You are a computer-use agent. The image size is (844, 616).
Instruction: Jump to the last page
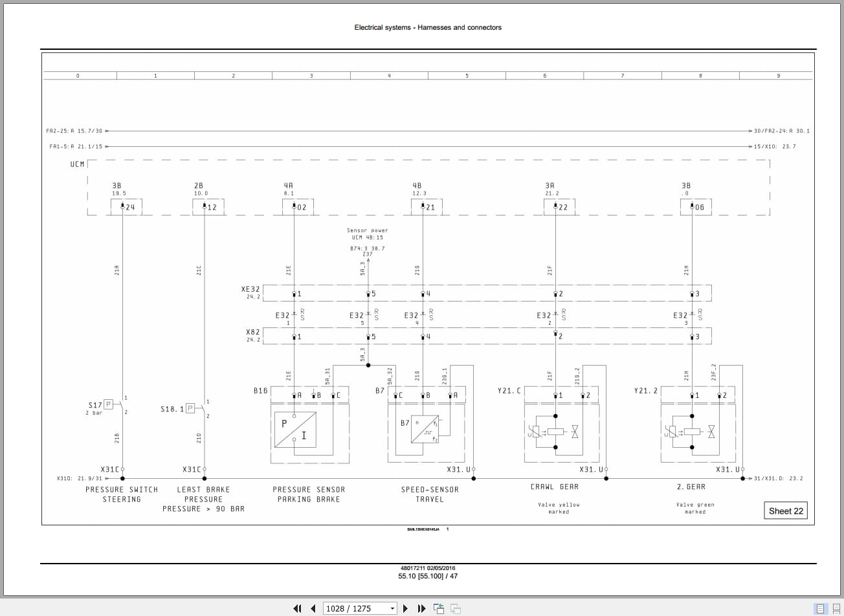click(x=422, y=608)
